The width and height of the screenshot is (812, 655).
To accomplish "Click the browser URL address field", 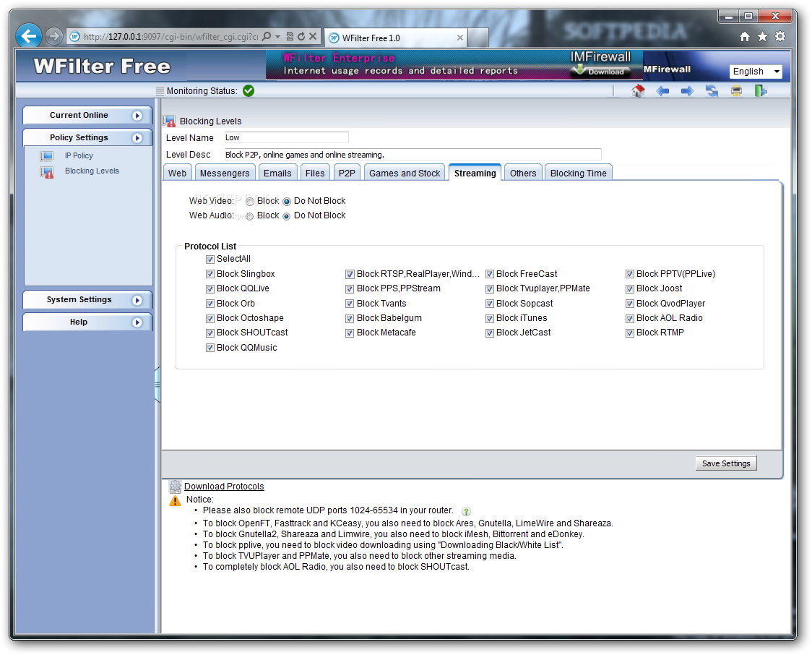I will pyautogui.click(x=171, y=37).
